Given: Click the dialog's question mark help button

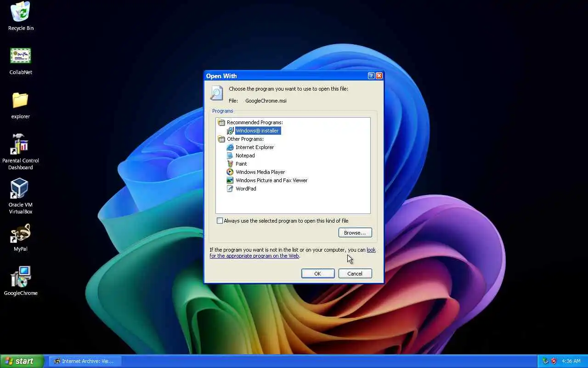Looking at the screenshot, I should [x=371, y=76].
